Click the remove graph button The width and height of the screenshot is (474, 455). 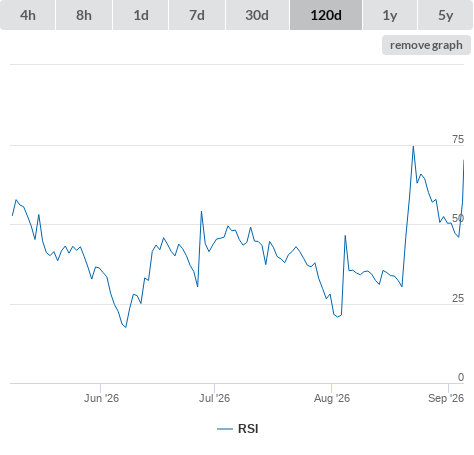pyautogui.click(x=426, y=45)
